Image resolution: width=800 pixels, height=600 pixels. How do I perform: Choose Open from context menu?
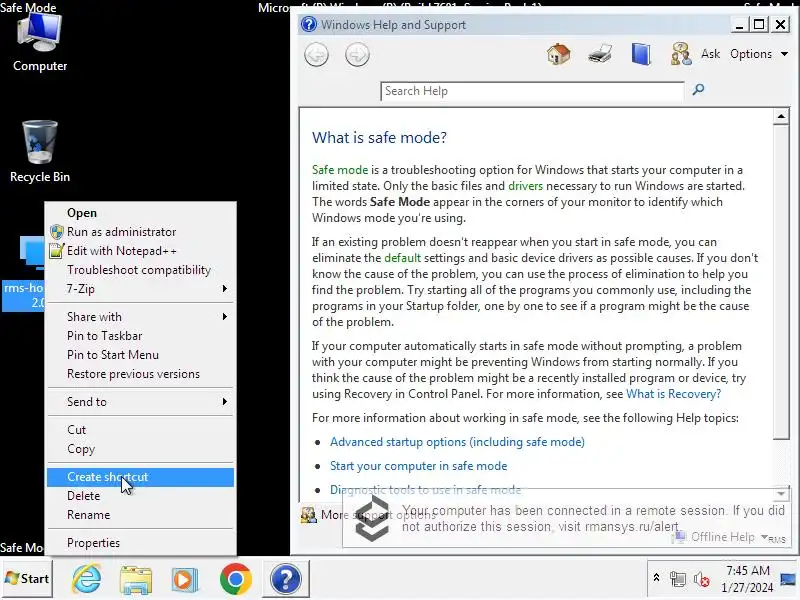coord(140,213)
